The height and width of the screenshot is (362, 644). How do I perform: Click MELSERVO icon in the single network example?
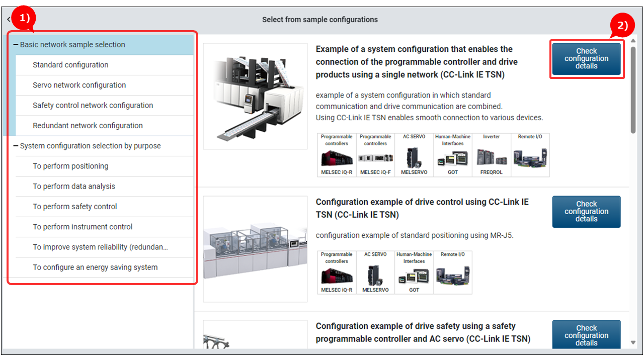pos(415,155)
